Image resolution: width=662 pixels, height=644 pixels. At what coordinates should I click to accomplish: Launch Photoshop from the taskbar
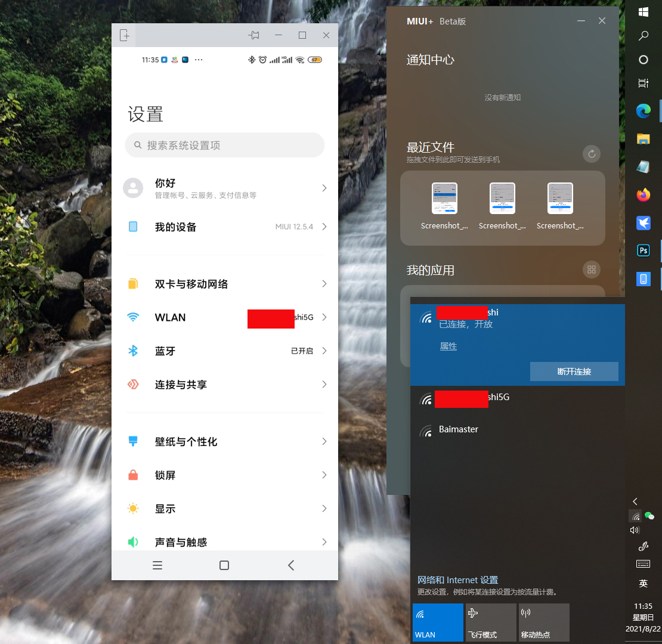643,250
